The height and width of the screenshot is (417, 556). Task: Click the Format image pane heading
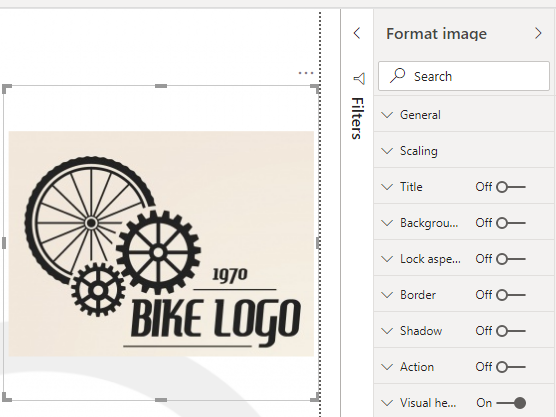pos(437,34)
